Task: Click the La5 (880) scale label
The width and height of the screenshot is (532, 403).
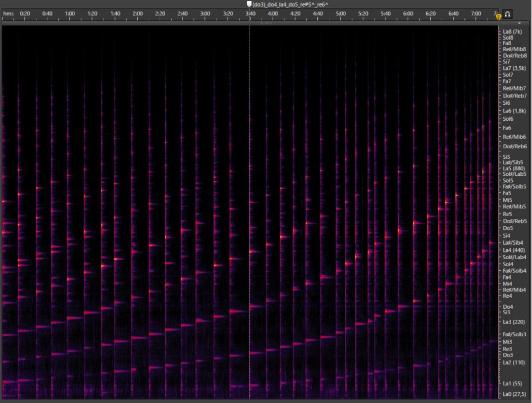Action: 513,168
